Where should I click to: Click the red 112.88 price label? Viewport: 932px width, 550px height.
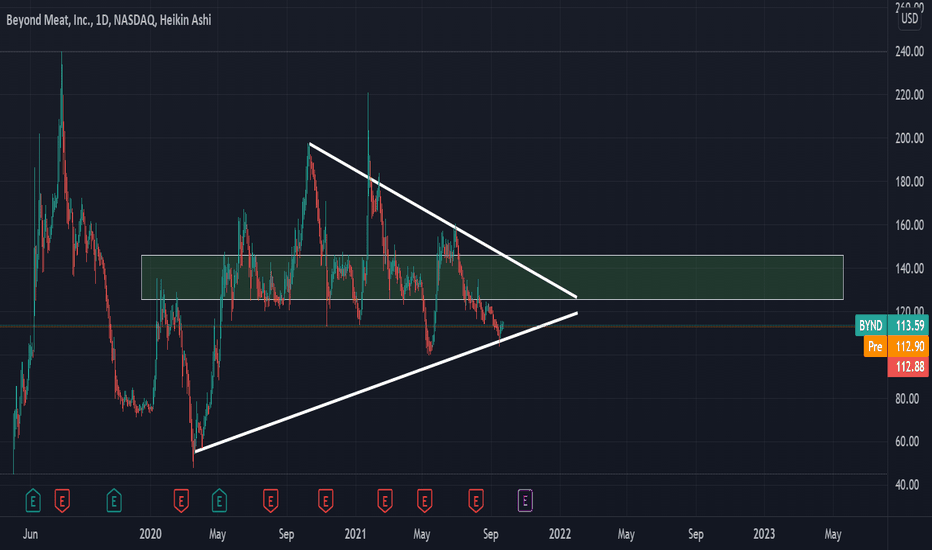click(908, 367)
